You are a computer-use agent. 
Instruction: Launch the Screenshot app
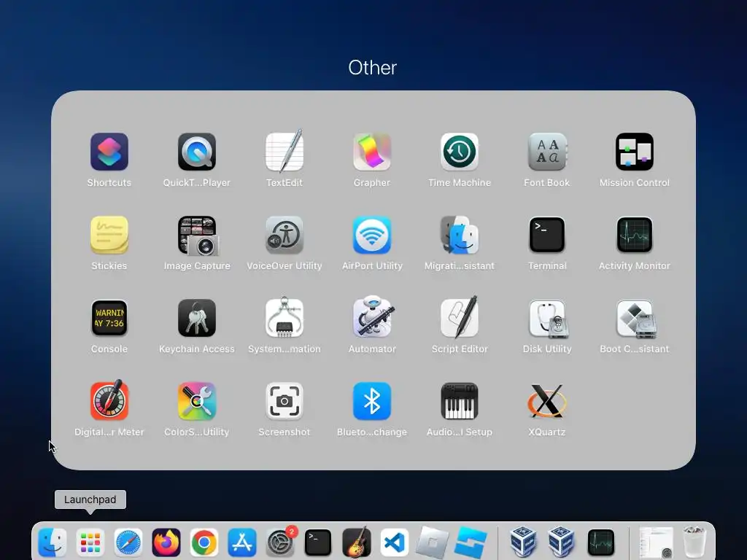[x=285, y=402]
